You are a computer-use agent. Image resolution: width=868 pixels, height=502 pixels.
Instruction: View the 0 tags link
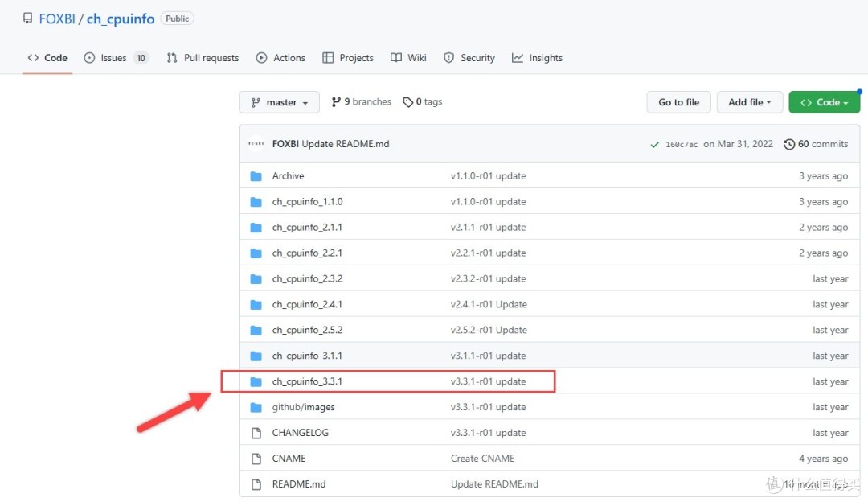tap(423, 102)
